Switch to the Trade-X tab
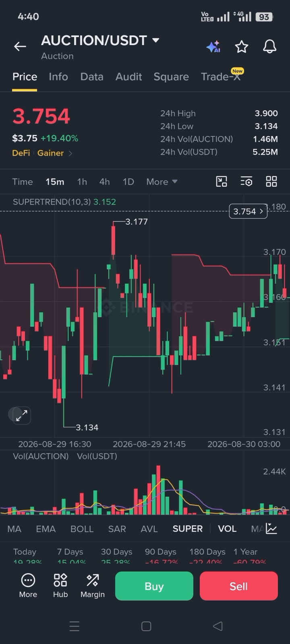This screenshot has width=290, height=644. 221,76
